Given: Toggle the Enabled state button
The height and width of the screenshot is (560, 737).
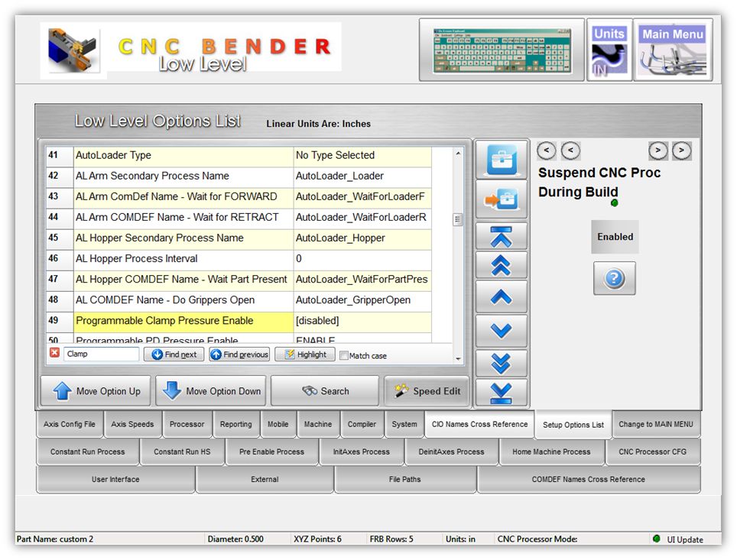Looking at the screenshot, I should (x=615, y=237).
